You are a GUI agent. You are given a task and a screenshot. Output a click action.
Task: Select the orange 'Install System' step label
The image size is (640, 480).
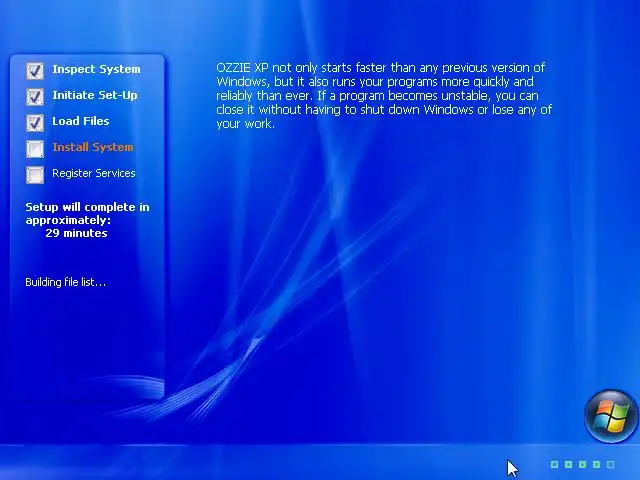(93, 147)
